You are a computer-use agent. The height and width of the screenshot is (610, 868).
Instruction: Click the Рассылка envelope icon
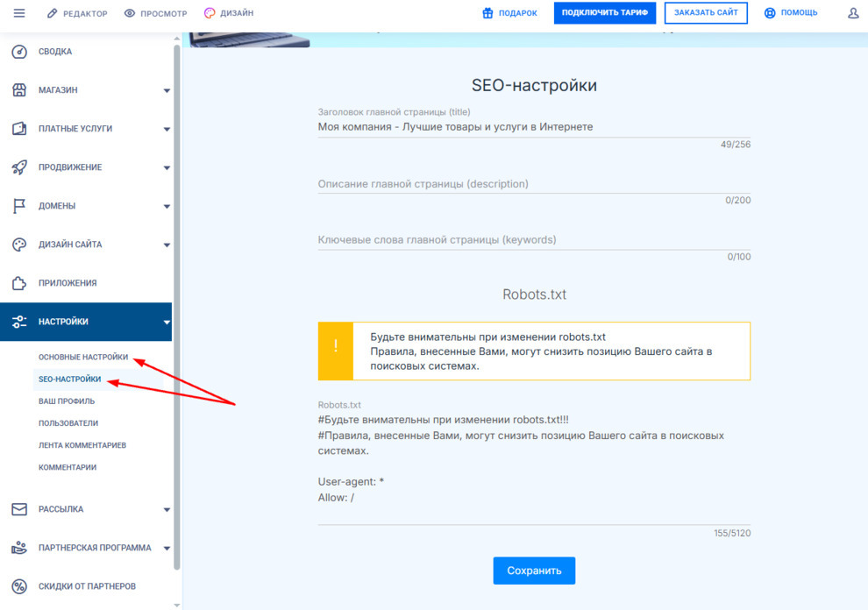pos(19,509)
